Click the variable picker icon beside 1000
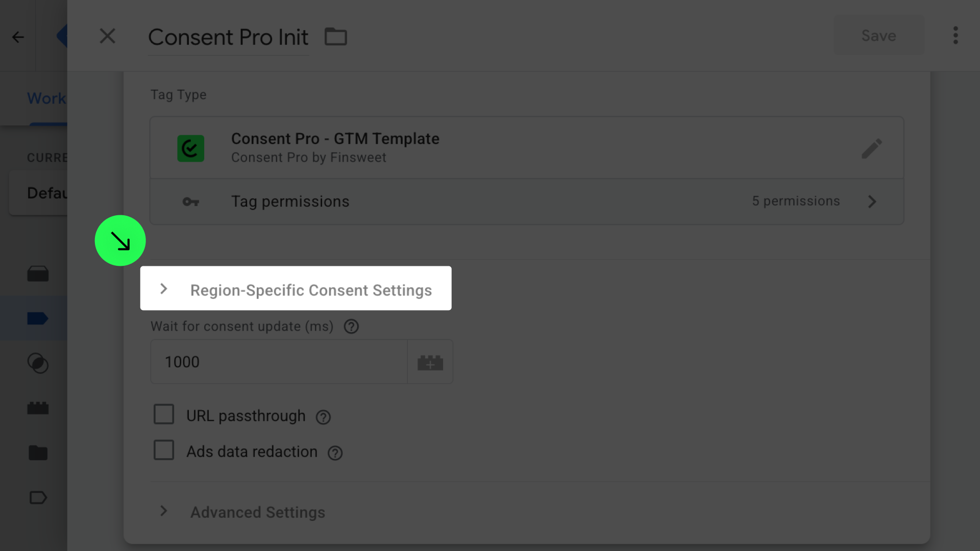Image resolution: width=980 pixels, height=551 pixels. [430, 362]
